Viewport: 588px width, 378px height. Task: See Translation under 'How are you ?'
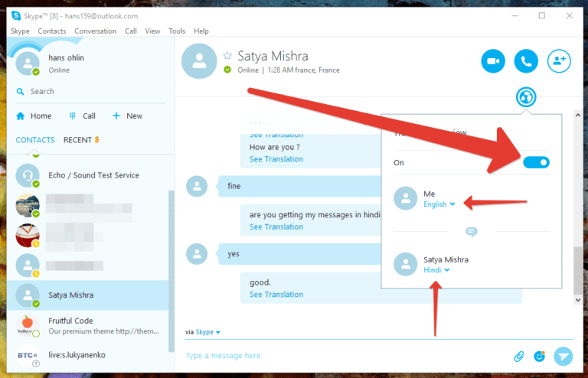[x=276, y=159]
